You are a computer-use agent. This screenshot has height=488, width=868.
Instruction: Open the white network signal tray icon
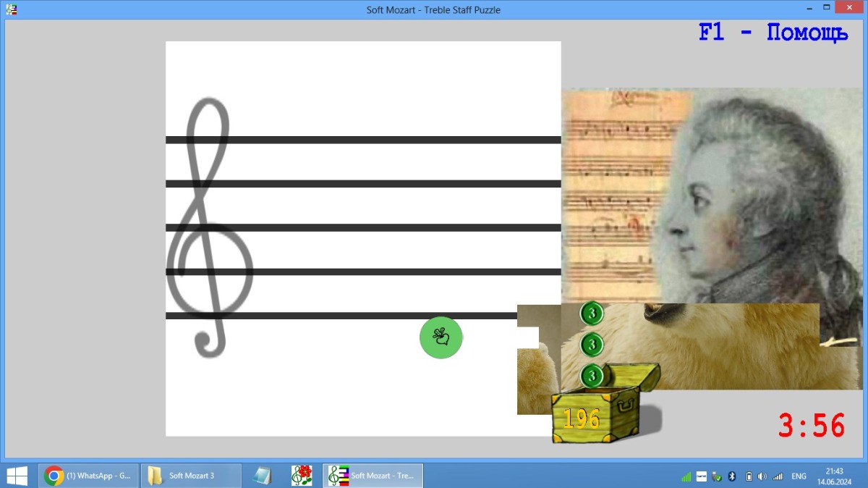[x=778, y=476]
